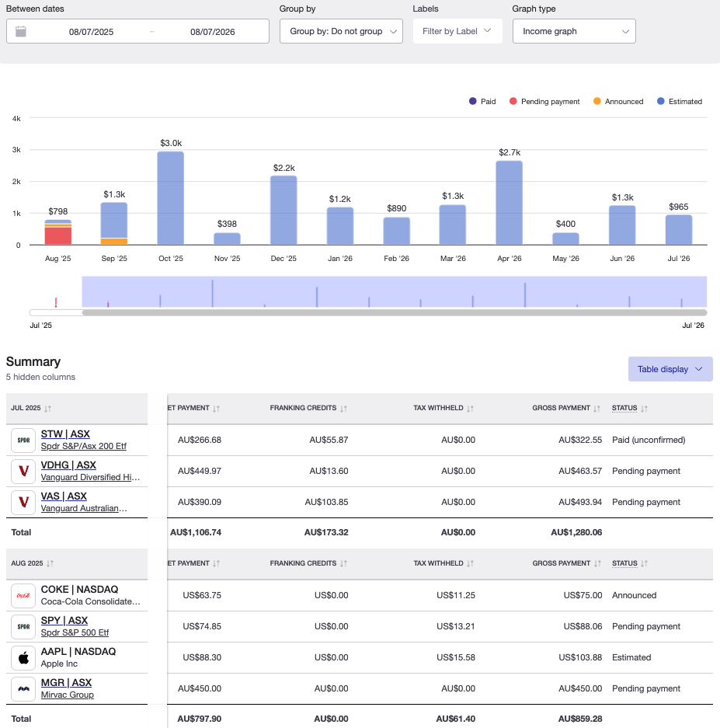Click the SPDR logo beside SPY
The width and height of the screenshot is (720, 728).
coord(23,626)
